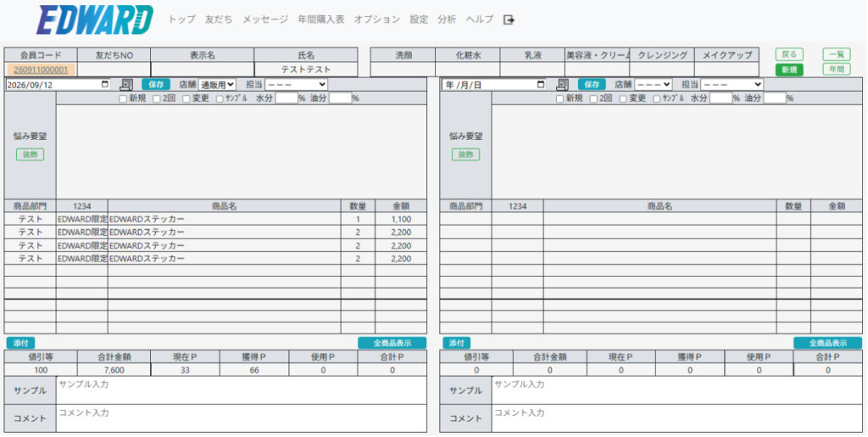Open member code link 260911000001

[x=41, y=70]
